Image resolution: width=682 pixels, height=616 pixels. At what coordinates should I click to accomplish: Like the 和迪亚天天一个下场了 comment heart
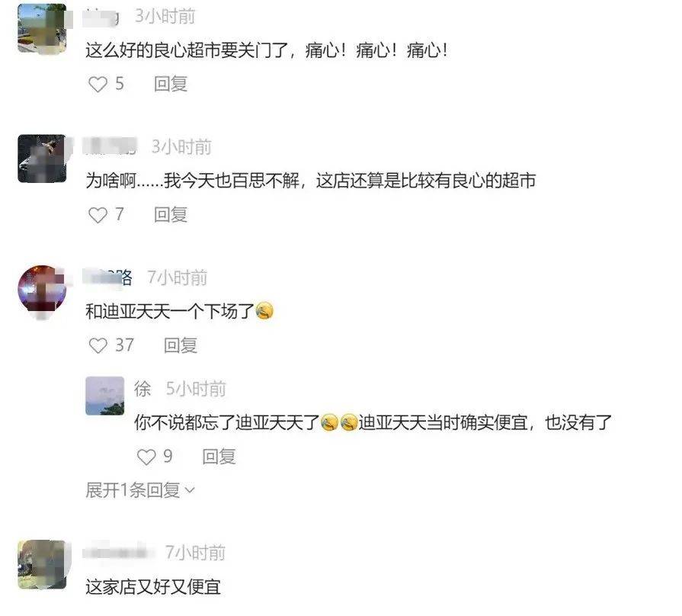click(98, 345)
